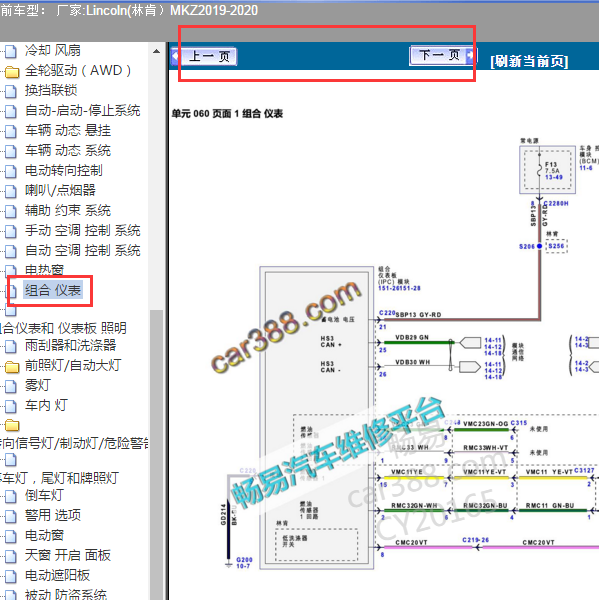This screenshot has width=599, height=600.
Task: Click page icon beside 警用 选项
Action: 11,516
